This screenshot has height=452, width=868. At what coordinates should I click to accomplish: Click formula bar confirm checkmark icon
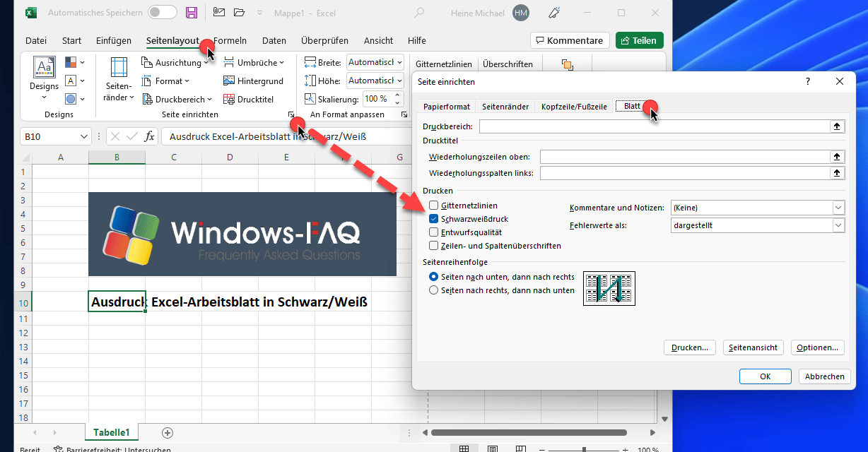[131, 136]
